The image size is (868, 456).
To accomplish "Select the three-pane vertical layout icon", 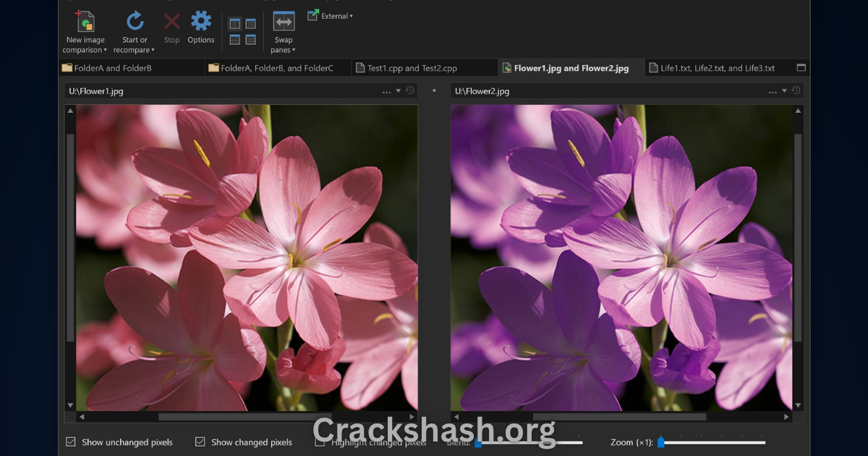I will [x=251, y=24].
